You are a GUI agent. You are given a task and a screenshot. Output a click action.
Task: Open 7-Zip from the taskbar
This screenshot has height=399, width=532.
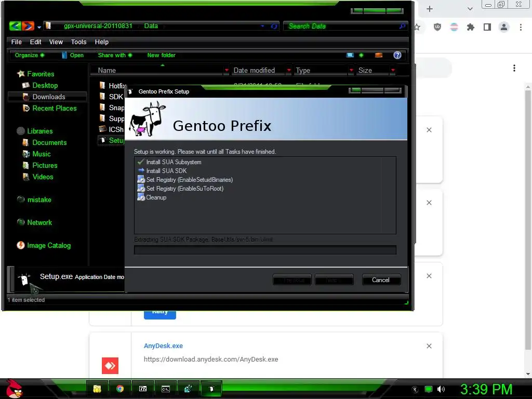(x=143, y=389)
